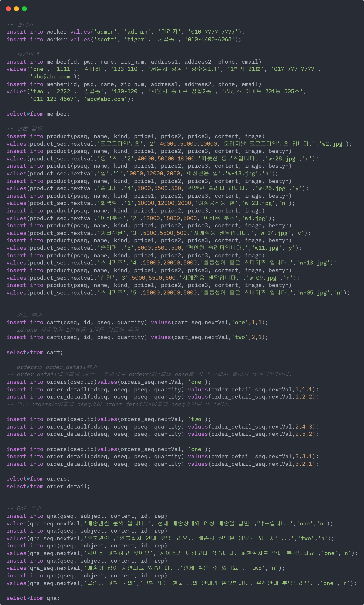The image size is (364, 605).
Task: Click the green maximize window button
Action: click(x=24, y=9)
